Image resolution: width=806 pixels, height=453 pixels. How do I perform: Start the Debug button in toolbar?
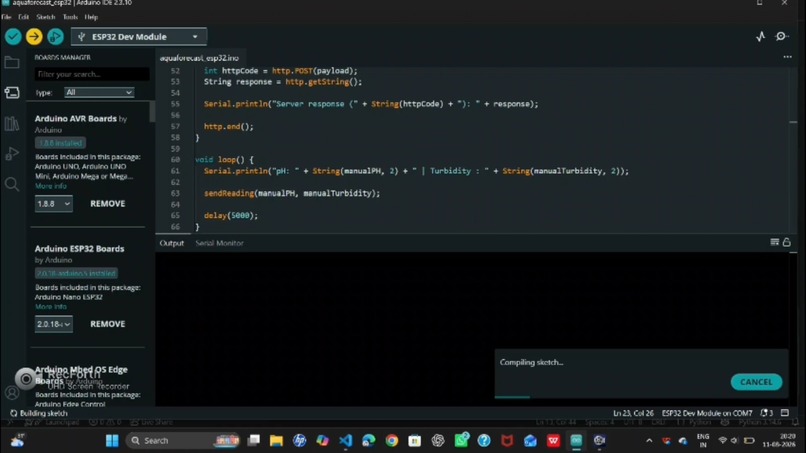(x=55, y=37)
